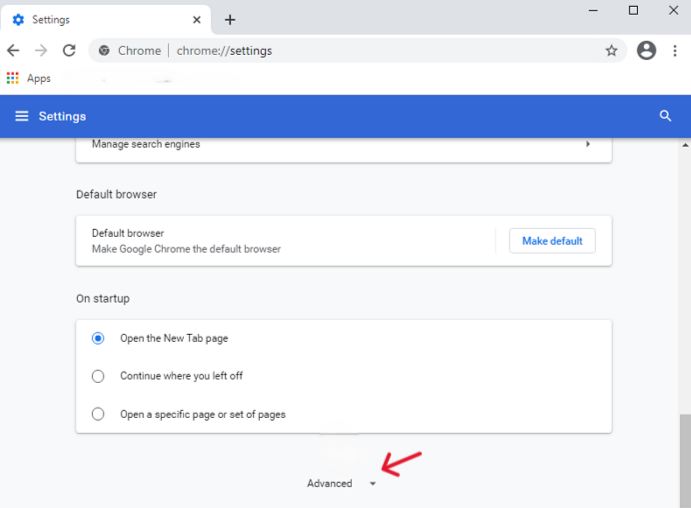Viewport: 691px width, 508px height.
Task: Select Continue where you left off
Action: [x=98, y=376]
